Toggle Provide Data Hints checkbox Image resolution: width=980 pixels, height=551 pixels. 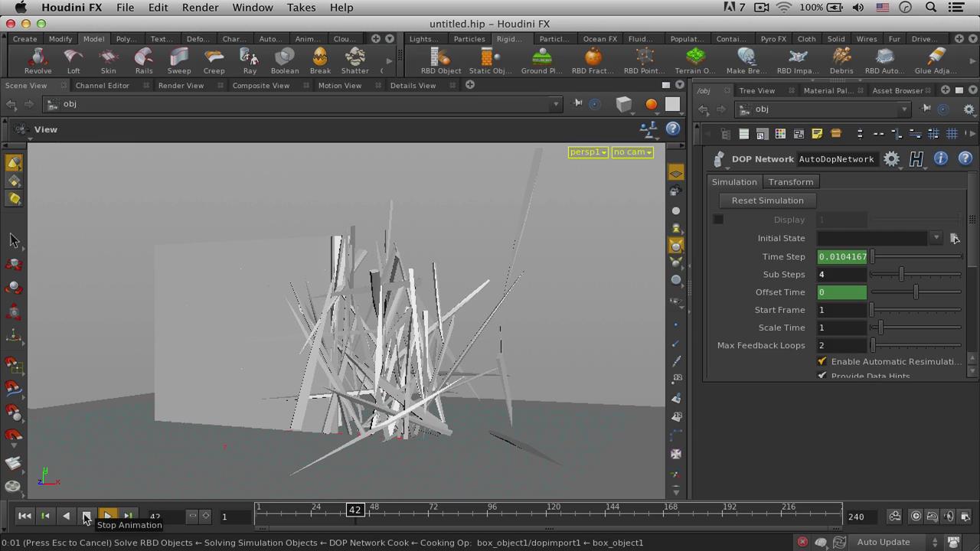(x=822, y=376)
